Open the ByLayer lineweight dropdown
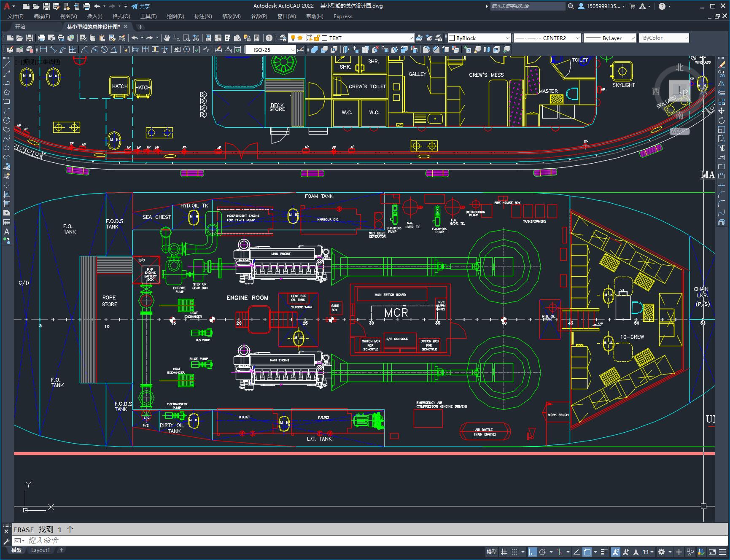The height and width of the screenshot is (560, 730). pos(610,38)
